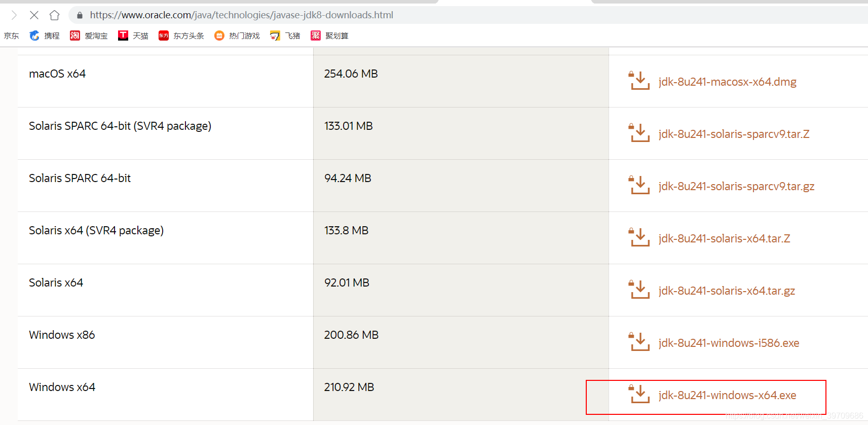Download jdk-8u241-windows-x64.exe via its link

(x=727, y=396)
